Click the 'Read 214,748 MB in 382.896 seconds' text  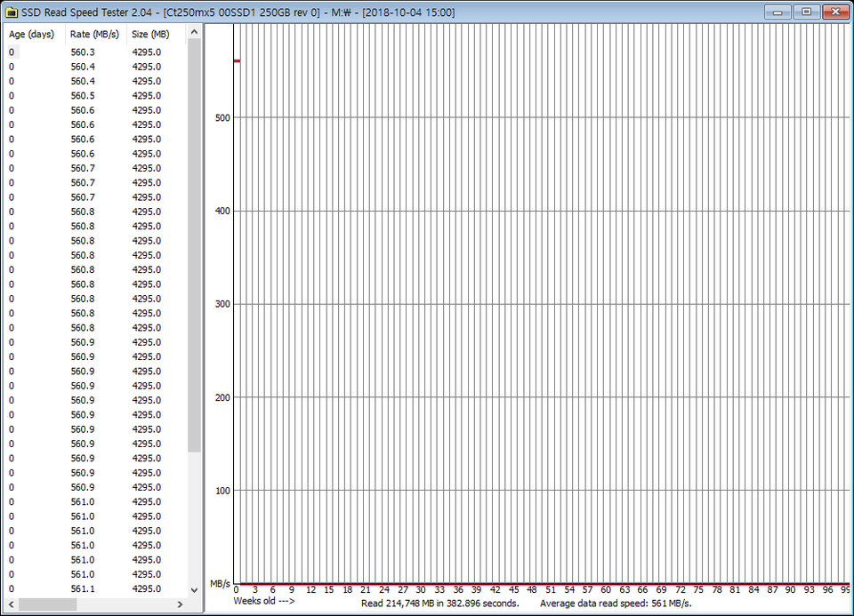[440, 604]
